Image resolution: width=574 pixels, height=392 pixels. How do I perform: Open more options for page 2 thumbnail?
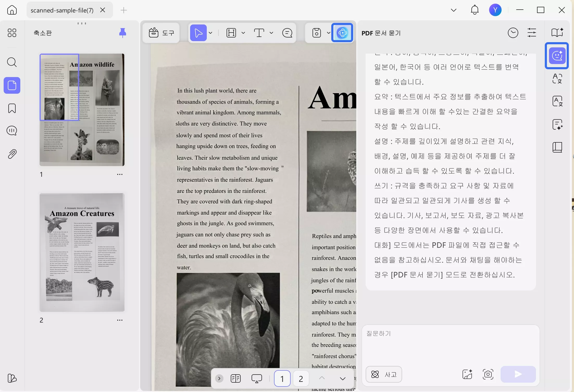(120, 320)
